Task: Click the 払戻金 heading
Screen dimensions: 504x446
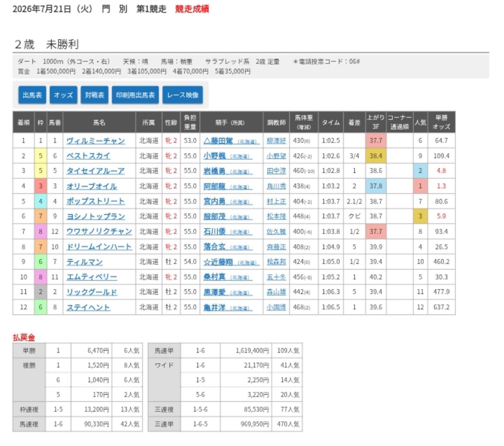Action: pos(24,337)
